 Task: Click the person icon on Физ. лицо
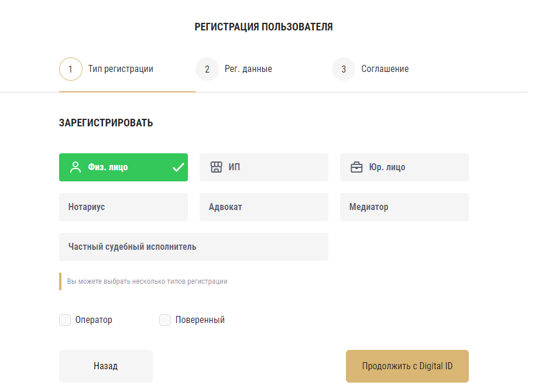coord(75,167)
